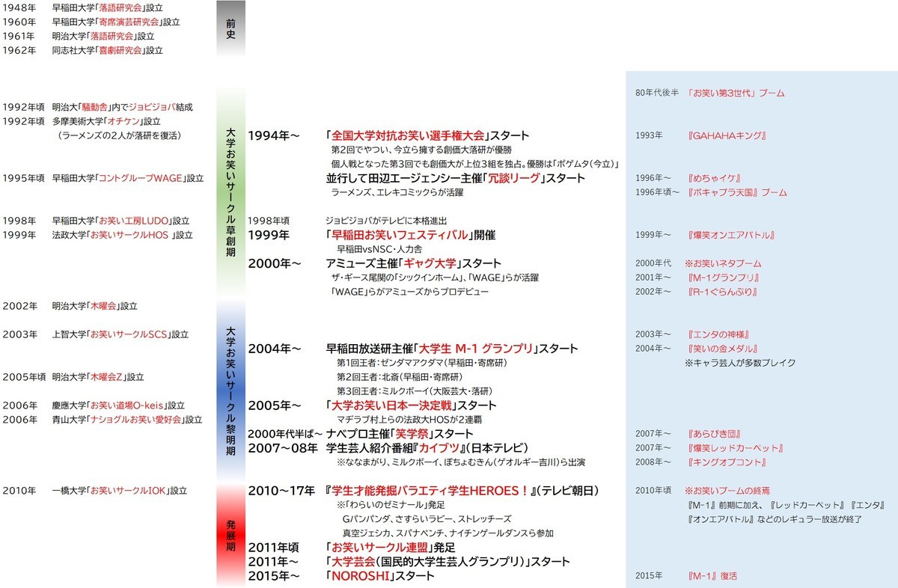The height and width of the screenshot is (588, 898).
Task: Click 2004年〜 『笑いの金メダル』 entry
Action: [x=700, y=349]
